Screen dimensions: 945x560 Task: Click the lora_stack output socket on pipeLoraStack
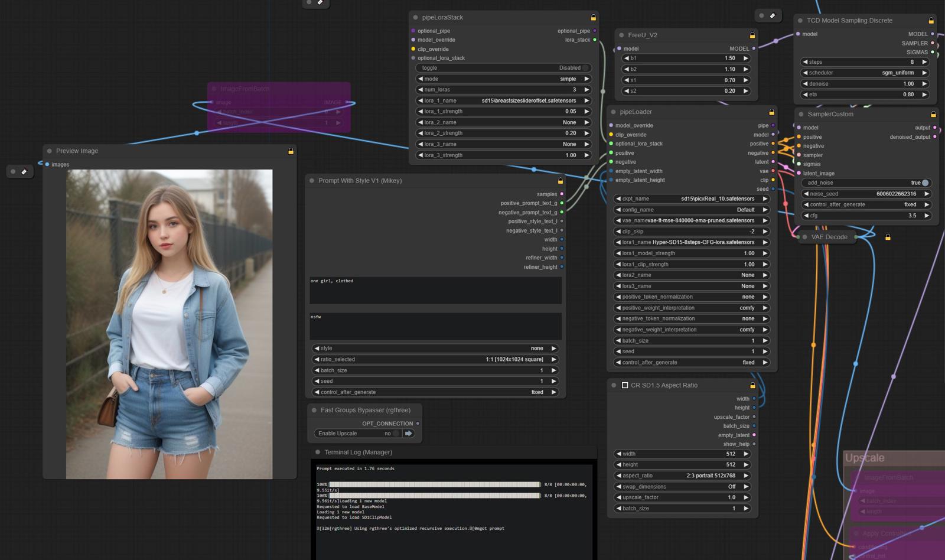pos(595,40)
